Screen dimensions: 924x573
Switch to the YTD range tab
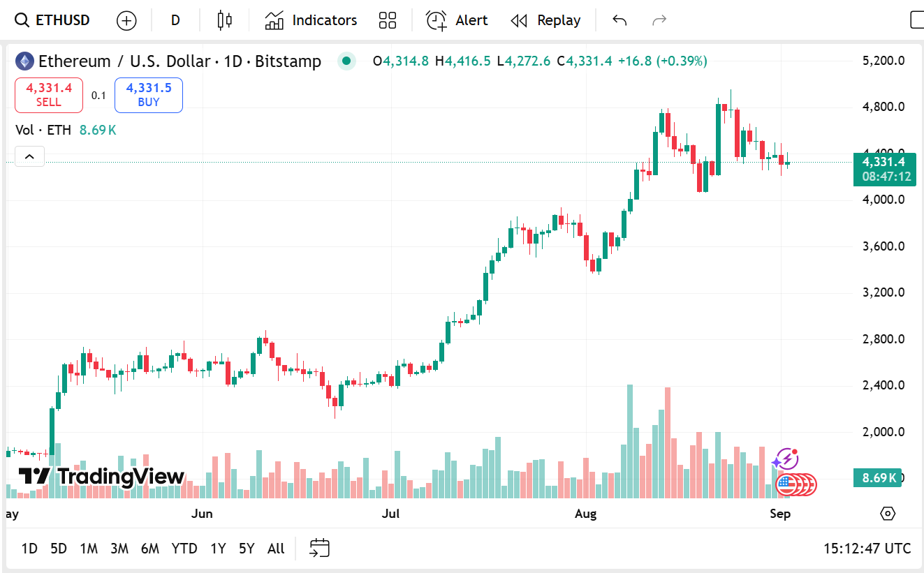[184, 549]
